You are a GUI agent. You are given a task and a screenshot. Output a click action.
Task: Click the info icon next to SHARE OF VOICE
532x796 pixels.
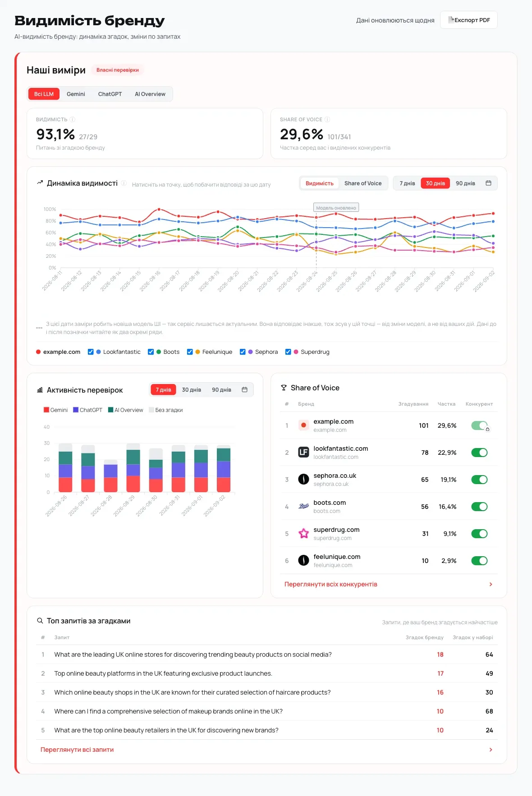[x=327, y=119]
